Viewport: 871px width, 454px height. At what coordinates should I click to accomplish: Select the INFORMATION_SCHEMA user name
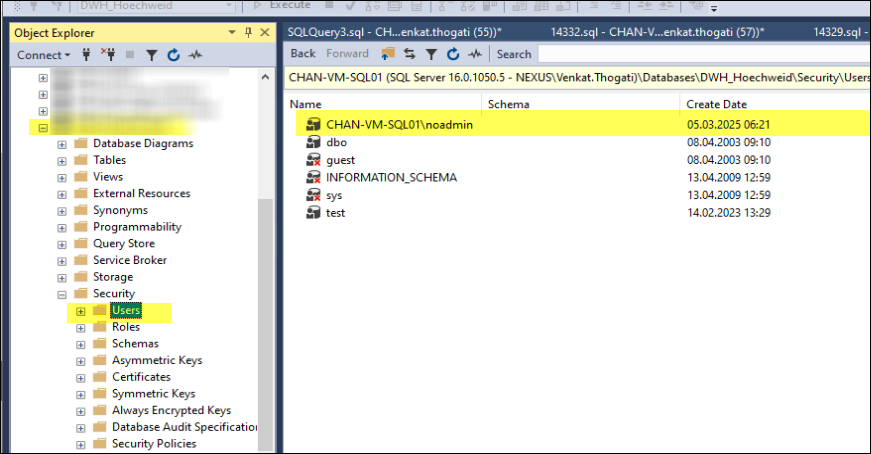tap(392, 177)
